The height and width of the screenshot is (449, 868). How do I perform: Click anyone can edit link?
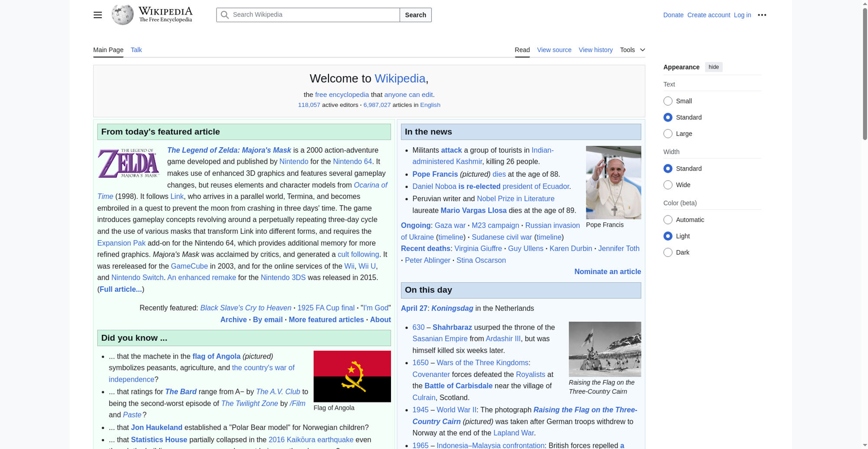click(408, 95)
